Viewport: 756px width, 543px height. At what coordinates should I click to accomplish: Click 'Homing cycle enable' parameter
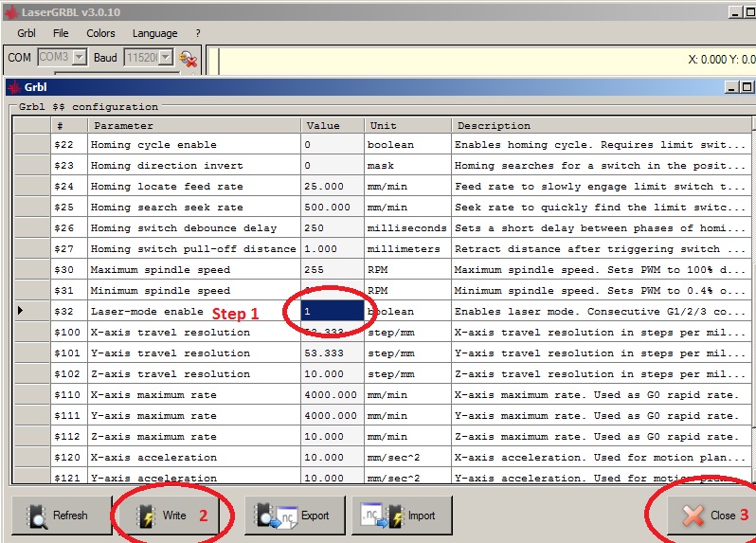pyautogui.click(x=194, y=145)
